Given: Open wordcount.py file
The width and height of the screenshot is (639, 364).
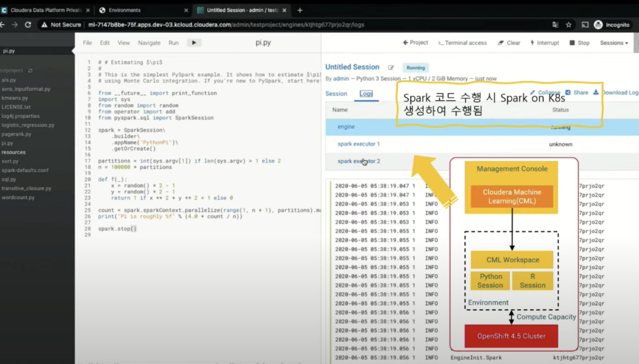Looking at the screenshot, I should [18, 198].
